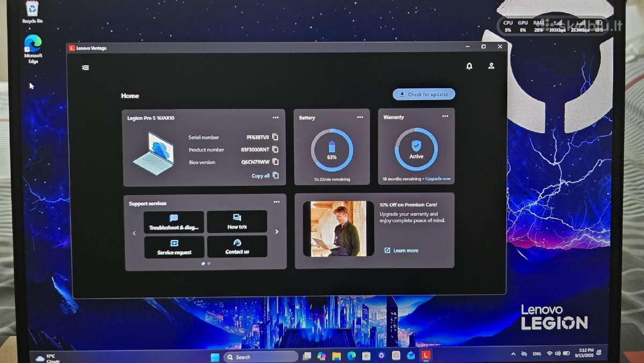Open the Legion Pro 5 card options menu
Image resolution: width=644 pixels, height=363 pixels.
coord(275,118)
